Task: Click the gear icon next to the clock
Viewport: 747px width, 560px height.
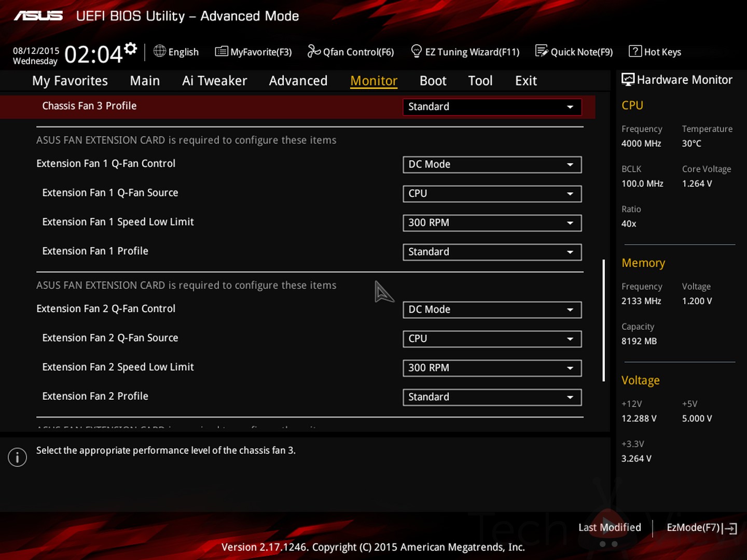Action: pyautogui.click(x=131, y=49)
